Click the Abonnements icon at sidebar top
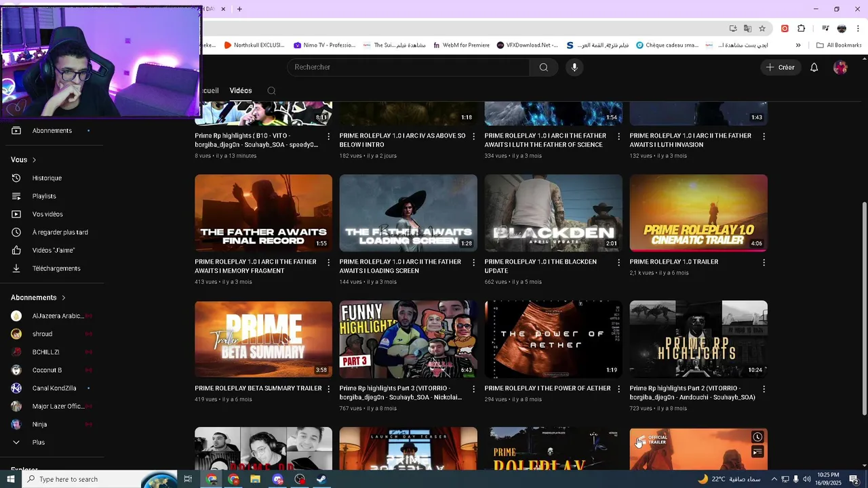 16,130
